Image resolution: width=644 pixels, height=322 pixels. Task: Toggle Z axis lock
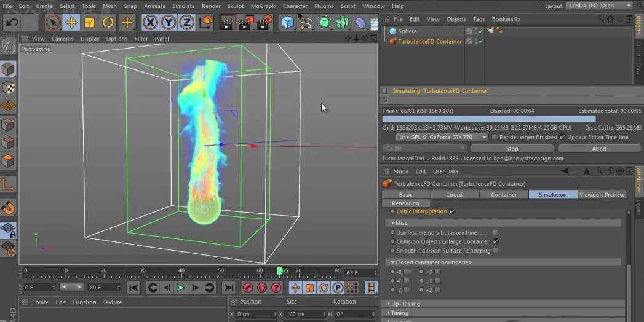click(186, 22)
